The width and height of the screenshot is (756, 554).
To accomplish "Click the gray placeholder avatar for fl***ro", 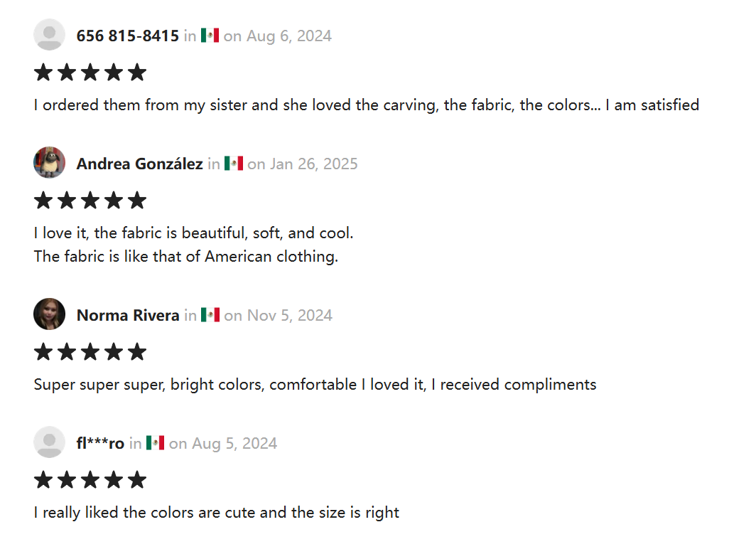I will (x=49, y=442).
